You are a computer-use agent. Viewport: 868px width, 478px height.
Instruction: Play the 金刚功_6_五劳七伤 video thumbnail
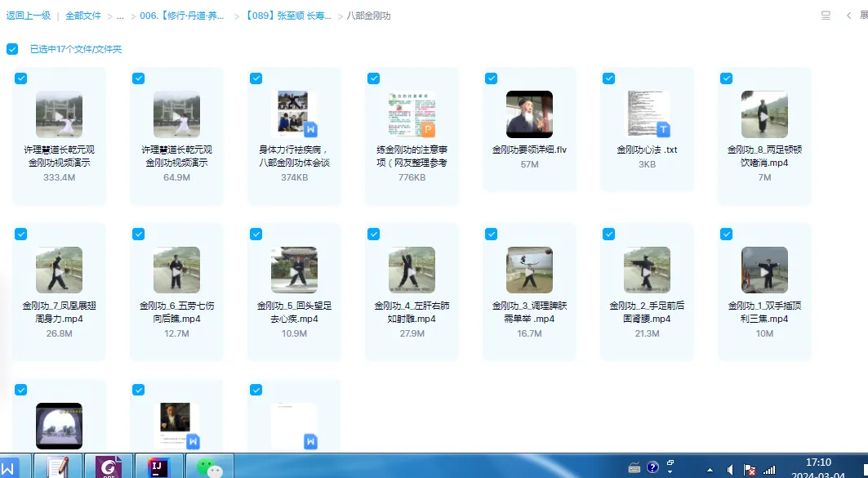point(176,270)
